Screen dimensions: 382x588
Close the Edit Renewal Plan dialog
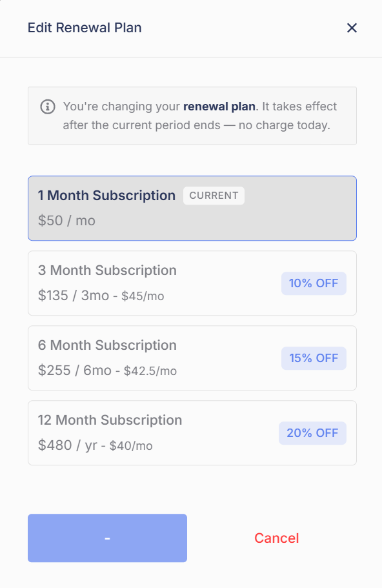(x=352, y=28)
